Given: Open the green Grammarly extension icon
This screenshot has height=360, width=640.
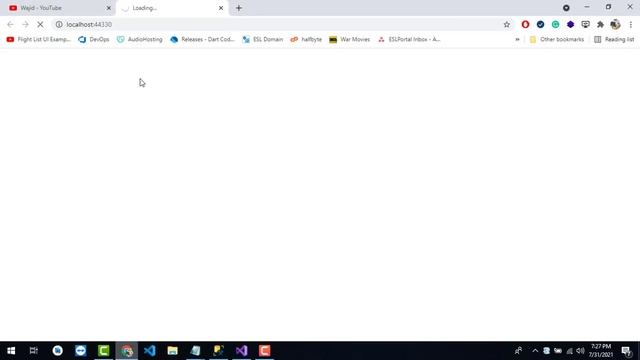Looking at the screenshot, I should coord(556,24).
